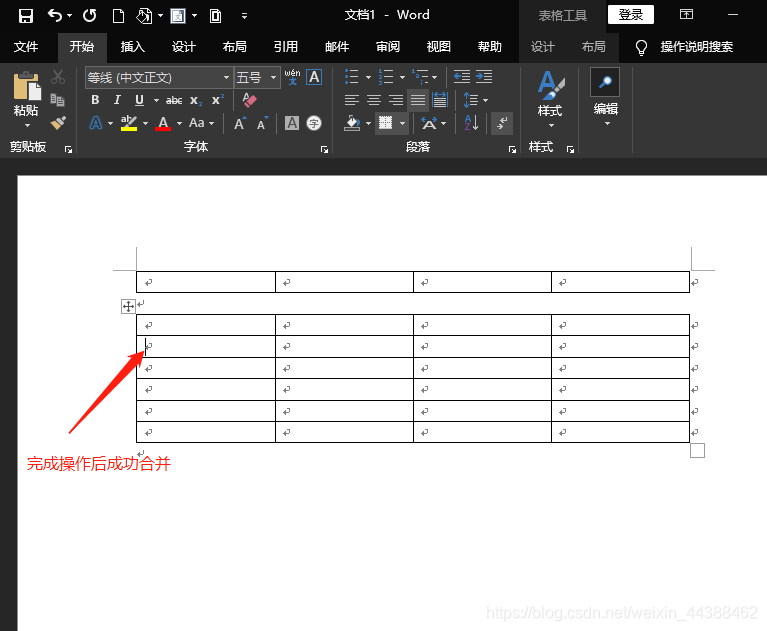Click the Text Effects outlined A icon
The height and width of the screenshot is (631, 767).
pyautogui.click(x=96, y=123)
